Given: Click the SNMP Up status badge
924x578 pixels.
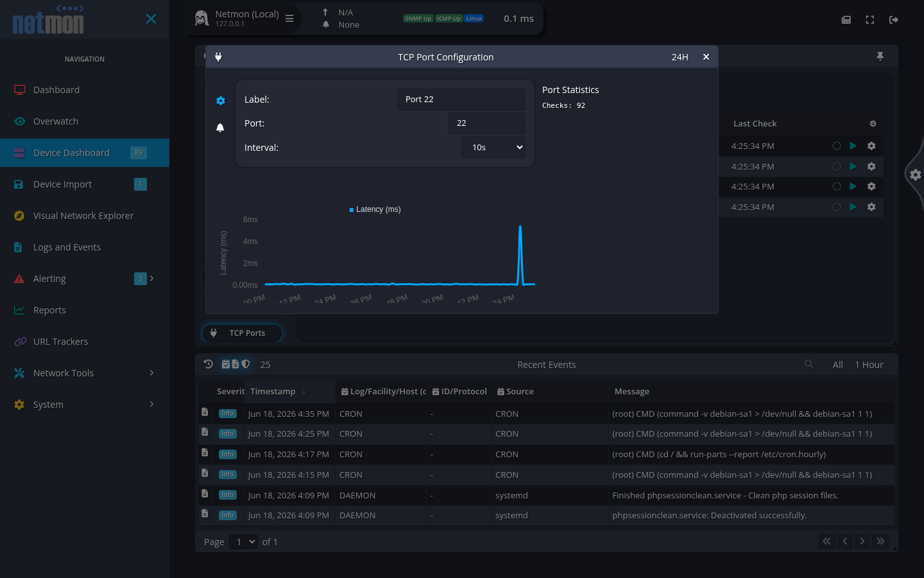Looking at the screenshot, I should [418, 19].
